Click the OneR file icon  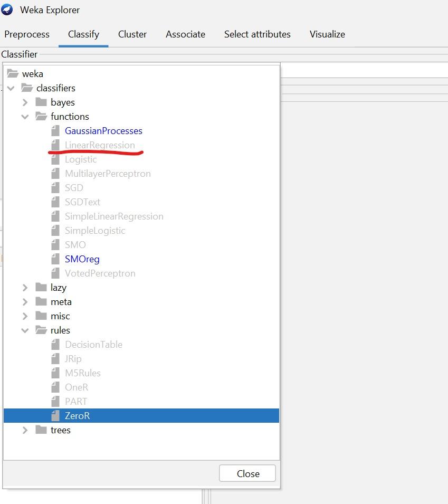click(55, 387)
